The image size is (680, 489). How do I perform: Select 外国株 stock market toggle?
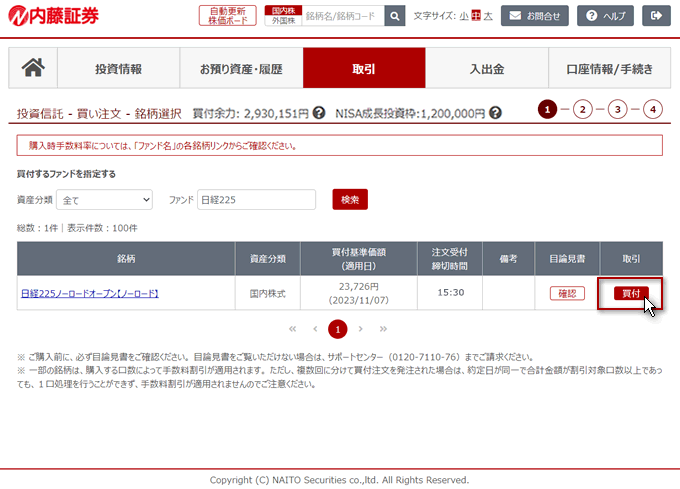(282, 21)
